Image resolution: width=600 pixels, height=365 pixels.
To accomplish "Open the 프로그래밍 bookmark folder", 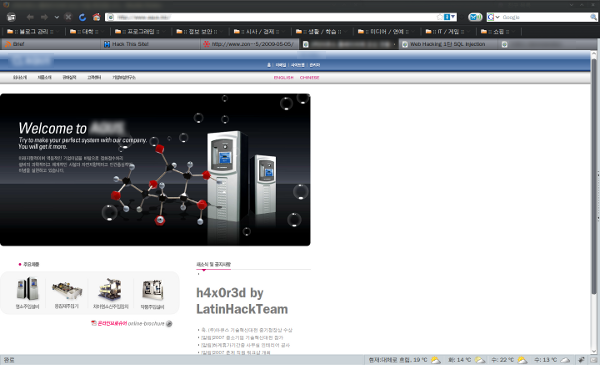I will (140, 32).
